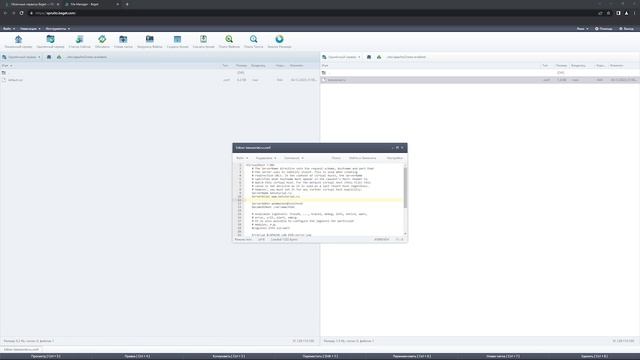Viewport: 640px width, 360px height.
Task: Click the ServerName line in editor
Action: point(272,193)
